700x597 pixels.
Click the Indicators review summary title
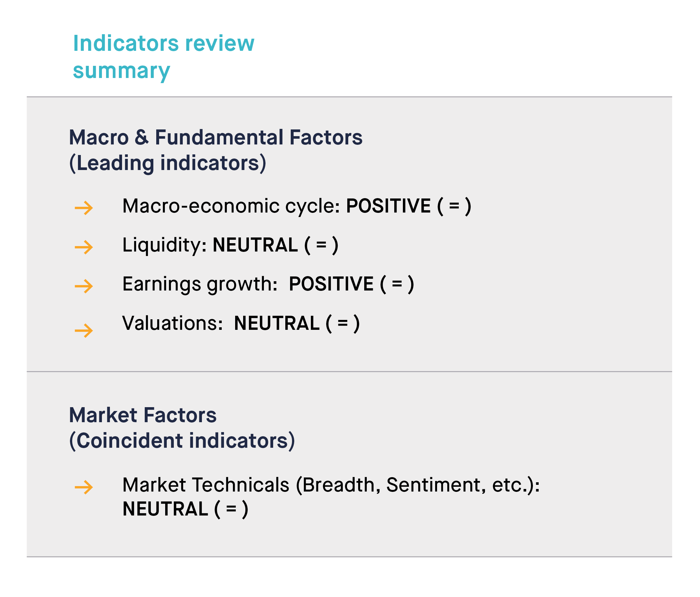pos(164,57)
